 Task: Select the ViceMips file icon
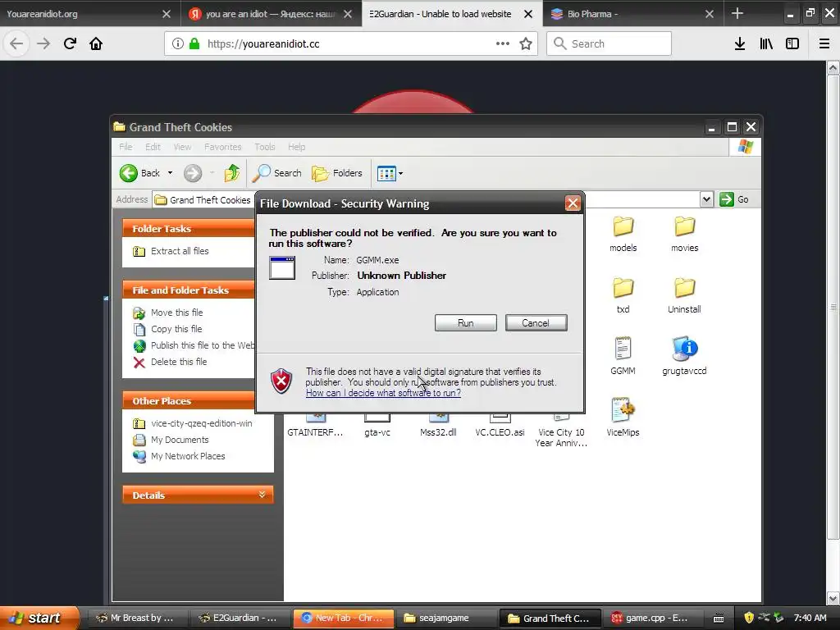click(x=623, y=410)
